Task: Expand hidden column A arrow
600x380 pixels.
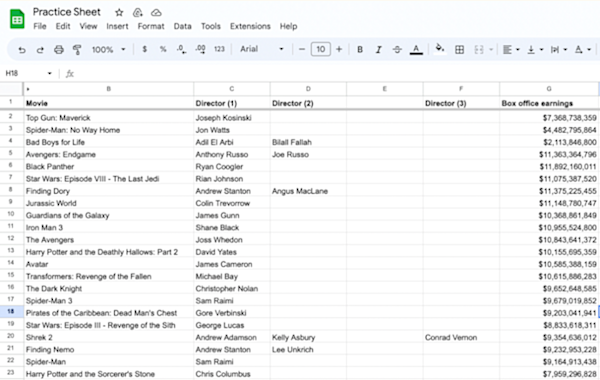Action: [x=28, y=89]
